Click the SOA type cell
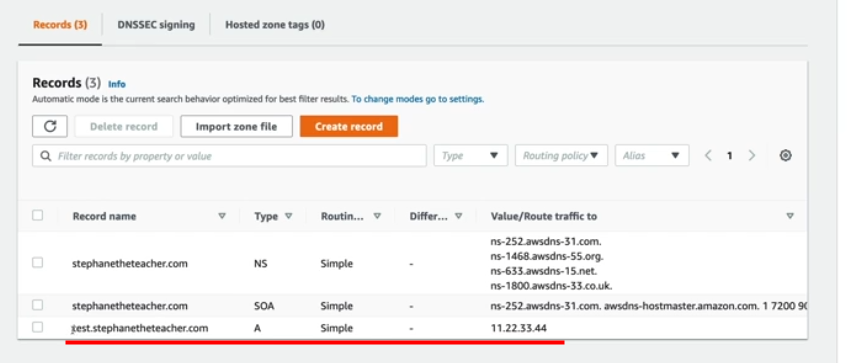This screenshot has width=850, height=363. (x=264, y=306)
